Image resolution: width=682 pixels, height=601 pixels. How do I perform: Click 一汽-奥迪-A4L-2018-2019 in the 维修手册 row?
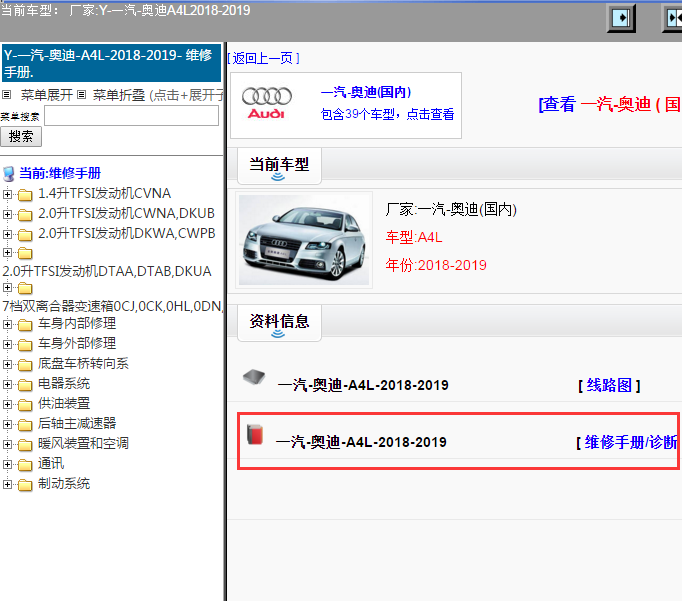361,442
